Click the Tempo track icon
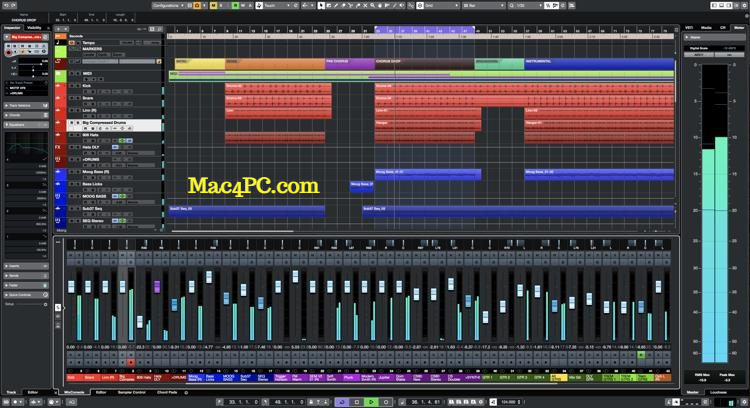 click(58, 43)
